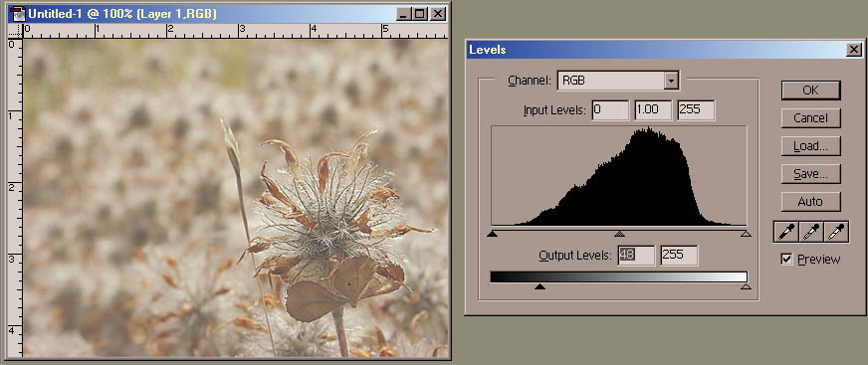Select the white point eyedropper
Image resolution: width=868 pixels, height=365 pixels.
coord(836,232)
